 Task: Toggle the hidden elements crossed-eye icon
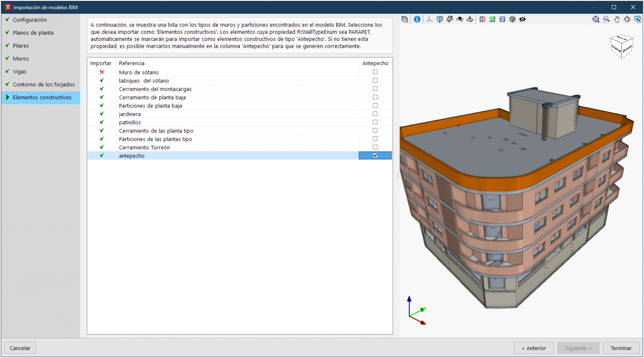(x=522, y=19)
